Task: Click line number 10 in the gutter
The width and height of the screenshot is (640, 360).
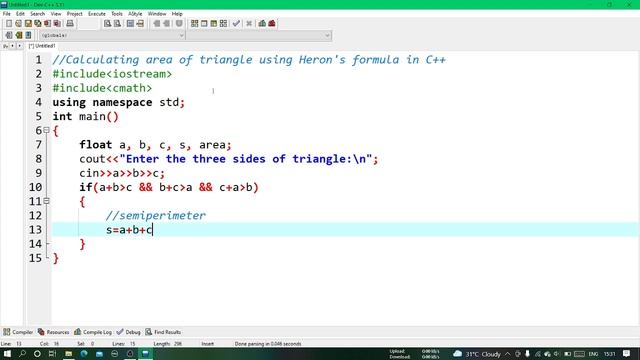Action: [x=36, y=187]
